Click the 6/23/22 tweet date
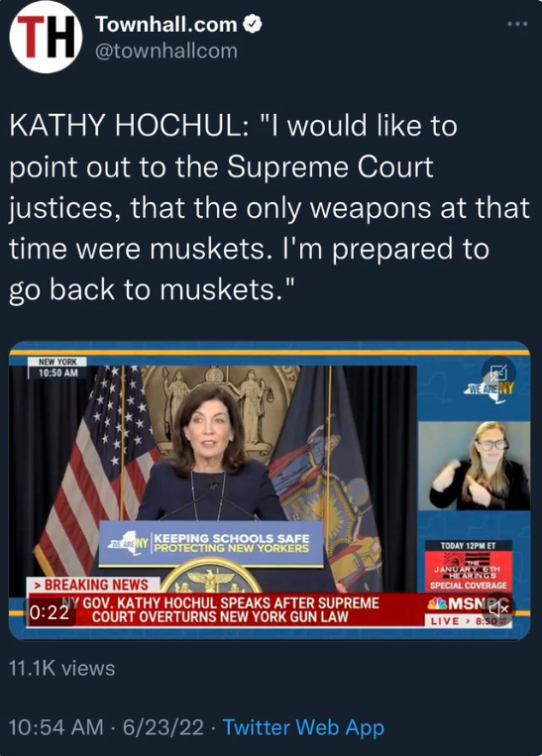The width and height of the screenshot is (542, 756). click(x=163, y=727)
